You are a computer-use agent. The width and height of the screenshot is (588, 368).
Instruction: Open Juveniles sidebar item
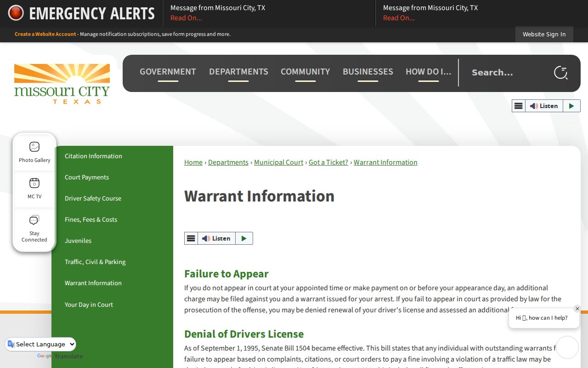112,241
